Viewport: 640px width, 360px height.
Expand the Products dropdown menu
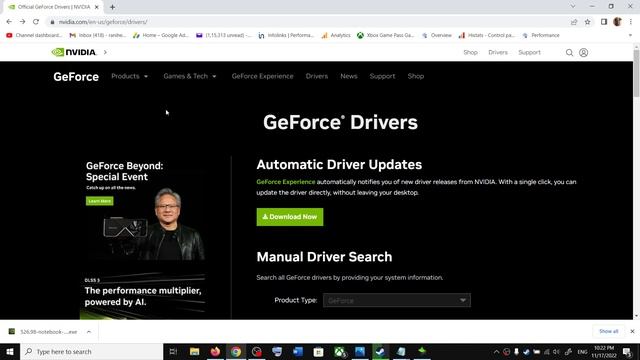pyautogui.click(x=130, y=76)
